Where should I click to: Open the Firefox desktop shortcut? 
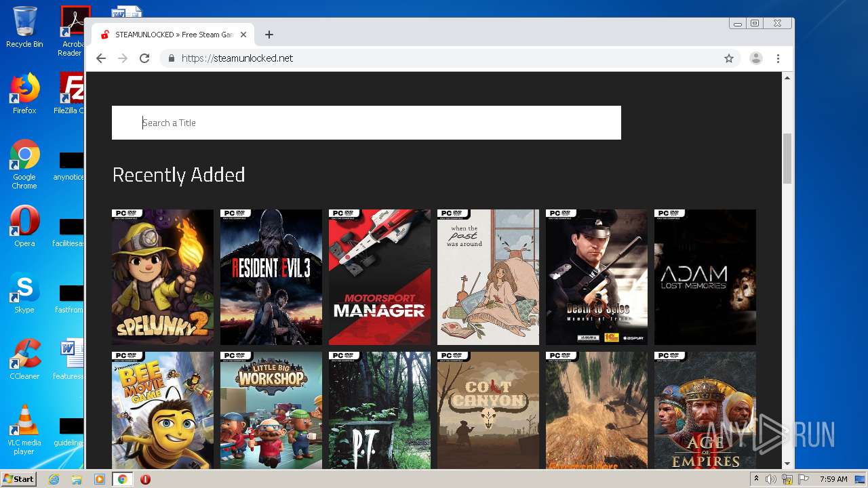pyautogui.click(x=24, y=94)
